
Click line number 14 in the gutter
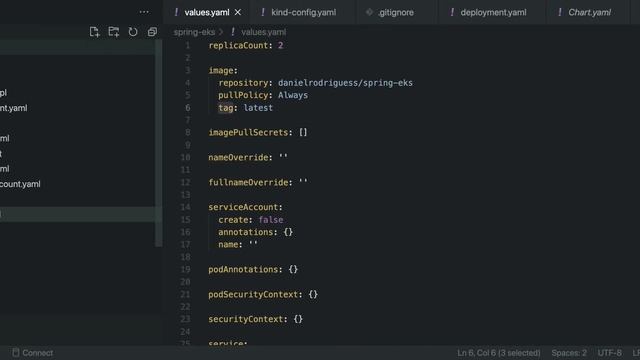(x=185, y=207)
